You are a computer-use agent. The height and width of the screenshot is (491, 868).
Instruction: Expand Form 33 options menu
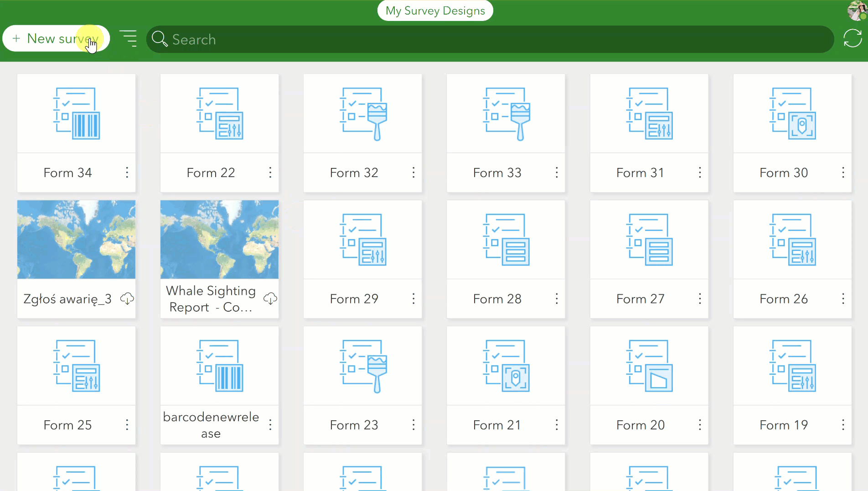tap(556, 172)
